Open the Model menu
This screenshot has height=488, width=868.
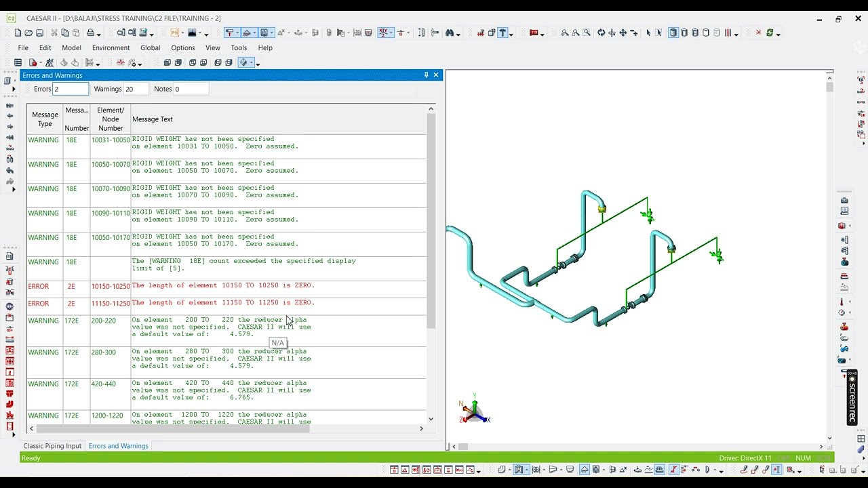71,48
